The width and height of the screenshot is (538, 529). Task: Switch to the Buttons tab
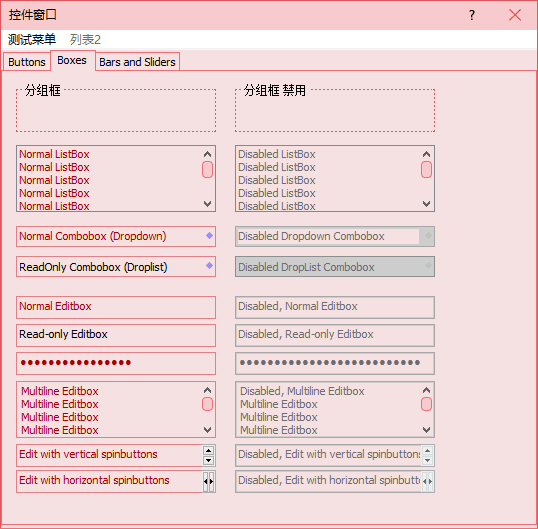click(27, 62)
